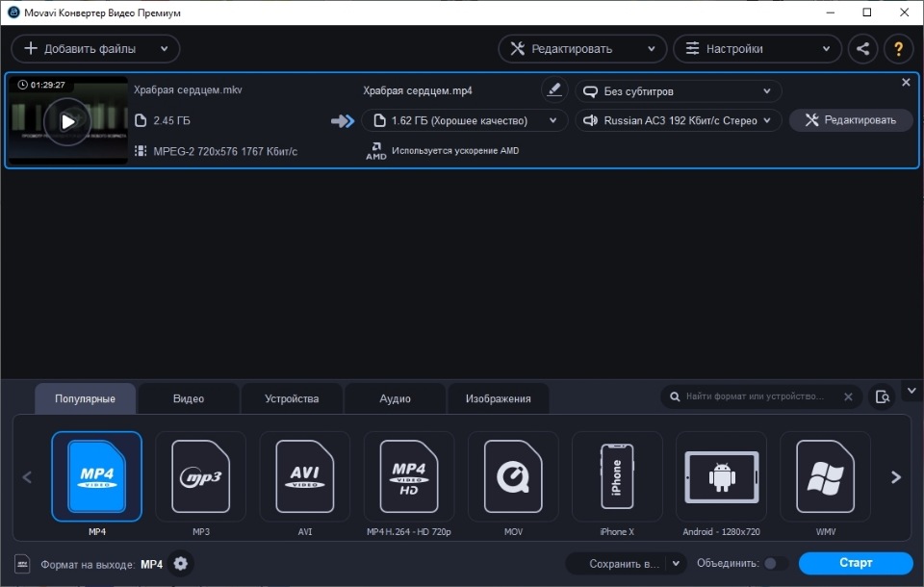Play the Храбрая сердцем video preview
The image size is (924, 587).
point(67,121)
